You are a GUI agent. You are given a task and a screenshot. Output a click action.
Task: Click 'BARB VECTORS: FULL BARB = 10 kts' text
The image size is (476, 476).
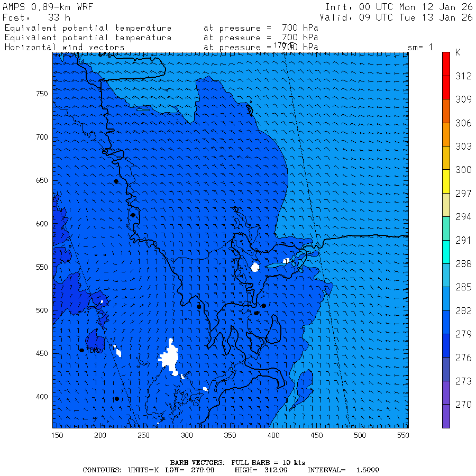[237, 462]
